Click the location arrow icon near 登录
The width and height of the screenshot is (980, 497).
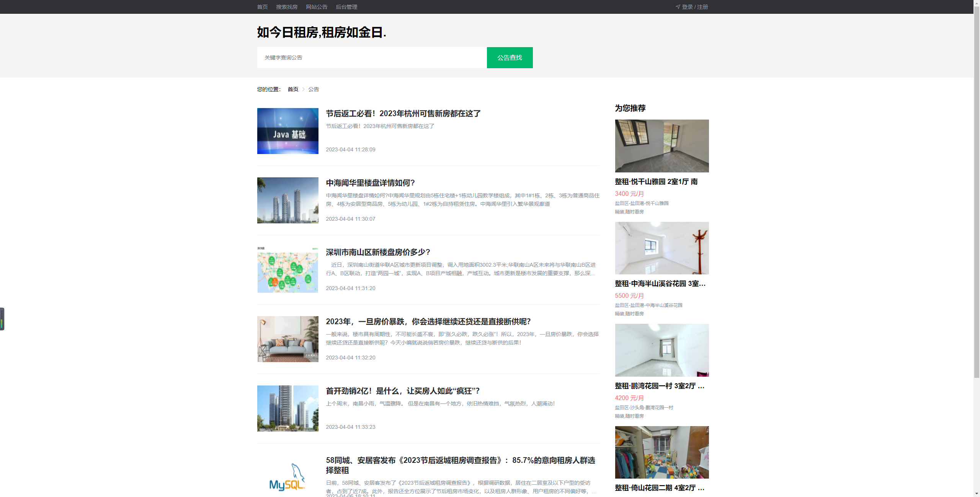pos(677,7)
